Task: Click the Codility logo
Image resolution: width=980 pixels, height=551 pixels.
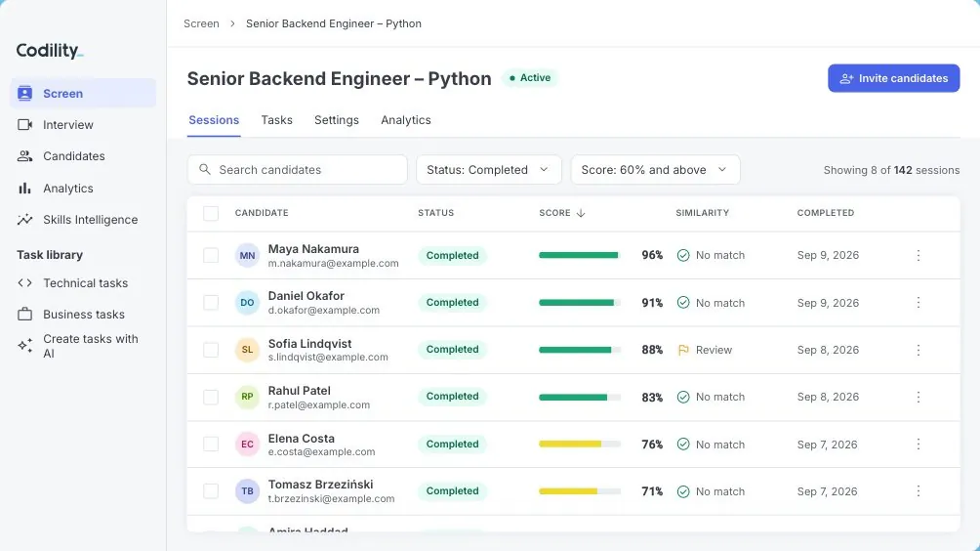Action: tap(50, 51)
